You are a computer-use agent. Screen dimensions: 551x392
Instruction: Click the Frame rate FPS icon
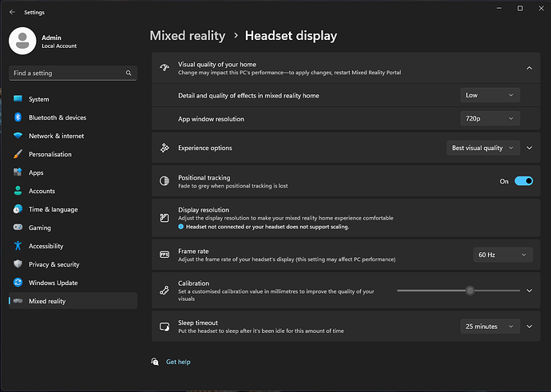pos(165,255)
